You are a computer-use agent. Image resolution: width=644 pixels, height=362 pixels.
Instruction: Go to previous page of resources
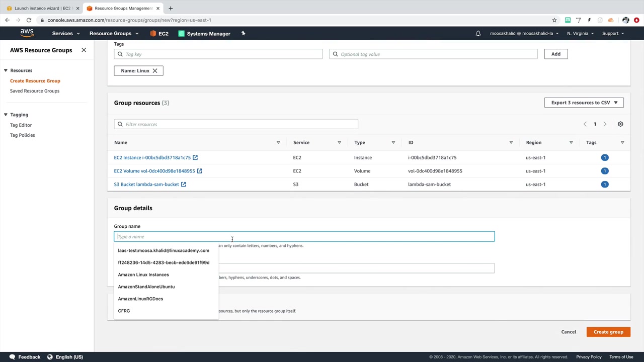click(x=585, y=124)
